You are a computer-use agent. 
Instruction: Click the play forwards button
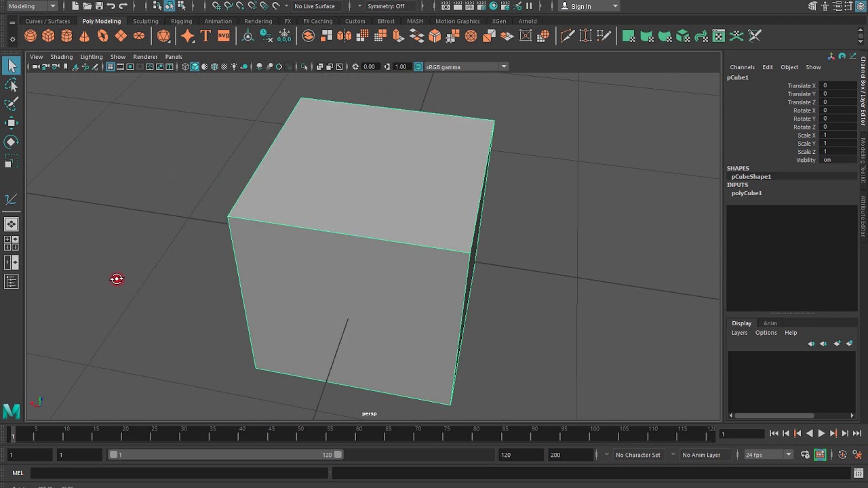tap(821, 434)
